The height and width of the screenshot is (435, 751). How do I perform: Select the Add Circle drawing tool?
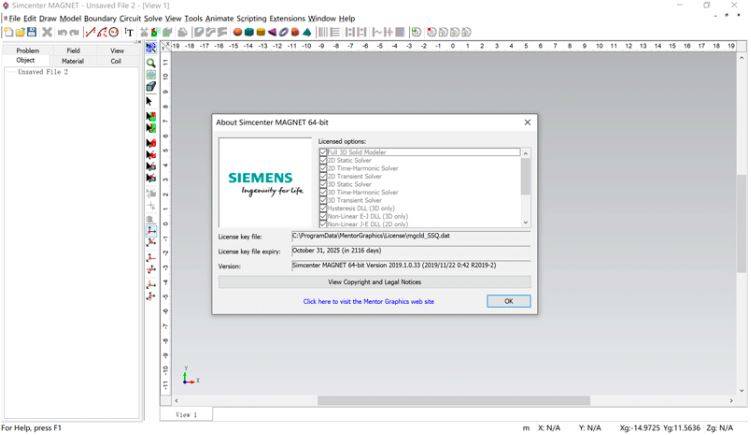[114, 33]
